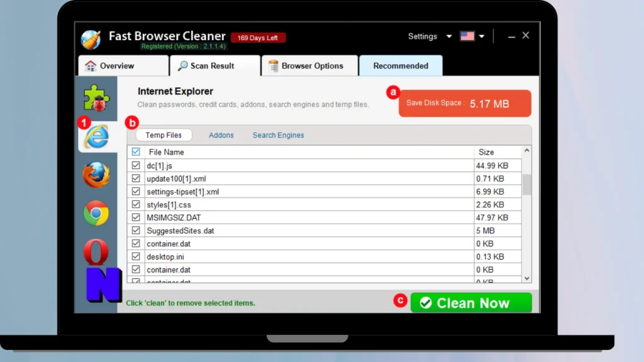The width and height of the screenshot is (644, 362).
Task: Click the Fast Browser Cleaner logo
Action: click(91, 40)
